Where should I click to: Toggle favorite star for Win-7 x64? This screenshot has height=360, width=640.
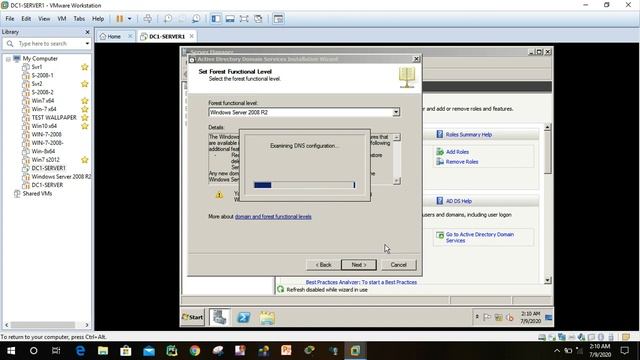tap(84, 109)
